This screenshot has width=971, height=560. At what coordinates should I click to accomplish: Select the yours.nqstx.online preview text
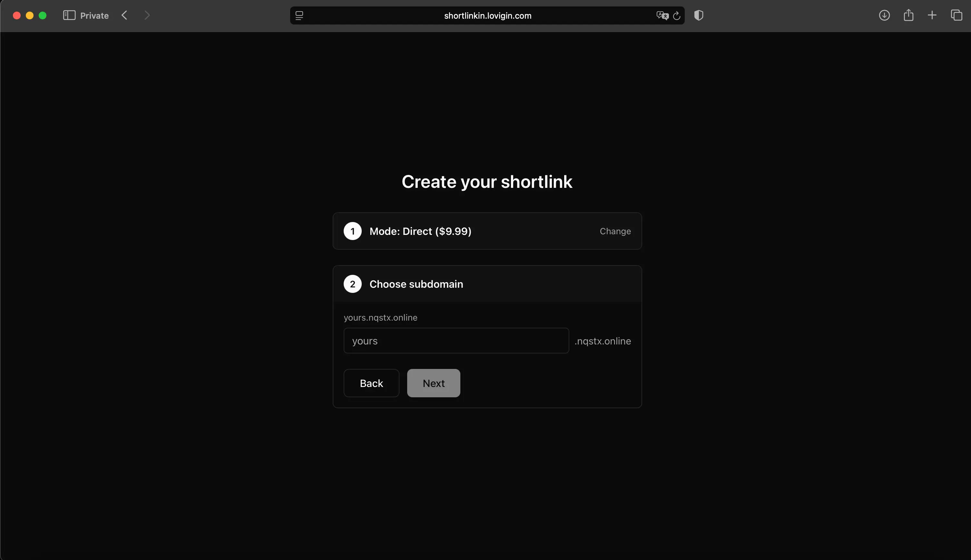click(380, 317)
